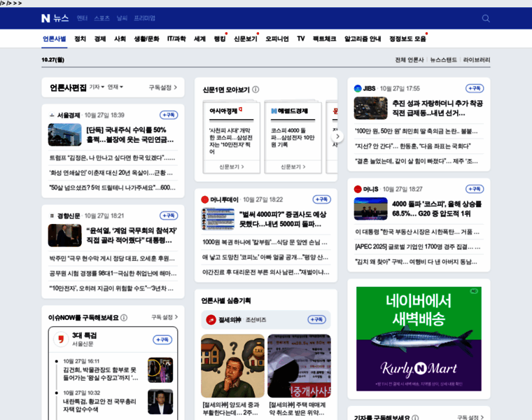Click the info icon next to 기자를 구독해보세요
The width and height of the screenshot is (532, 420).
pos(415,418)
